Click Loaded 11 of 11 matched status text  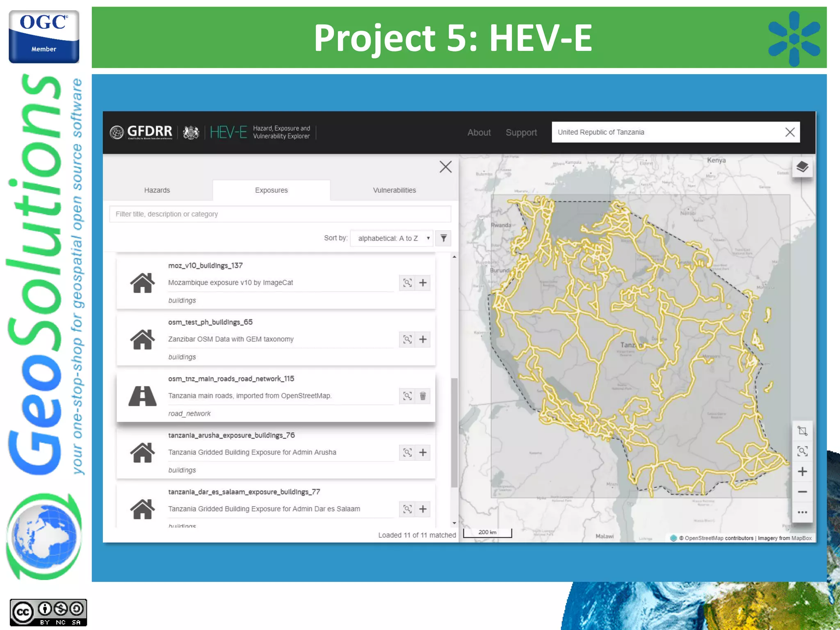pos(417,535)
